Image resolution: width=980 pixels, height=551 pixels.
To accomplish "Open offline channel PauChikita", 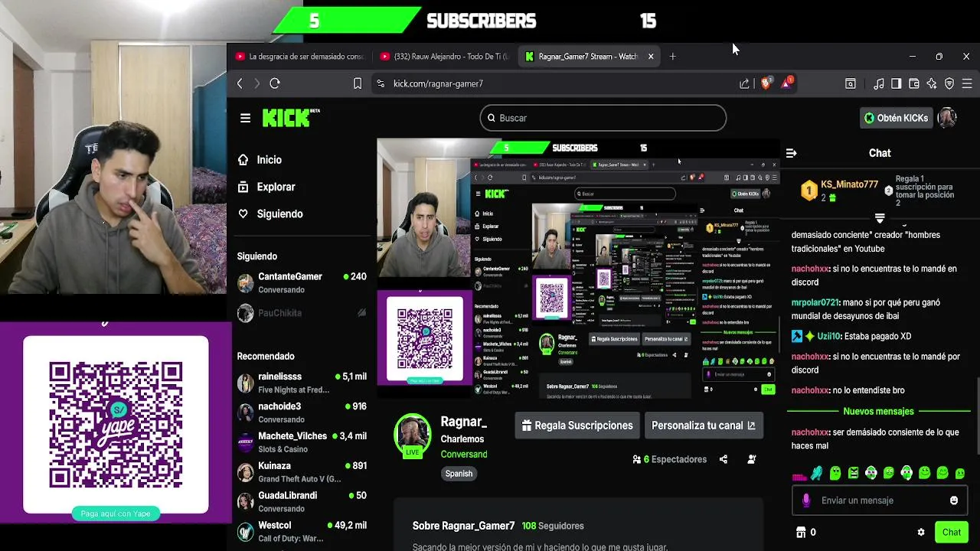I will point(302,313).
